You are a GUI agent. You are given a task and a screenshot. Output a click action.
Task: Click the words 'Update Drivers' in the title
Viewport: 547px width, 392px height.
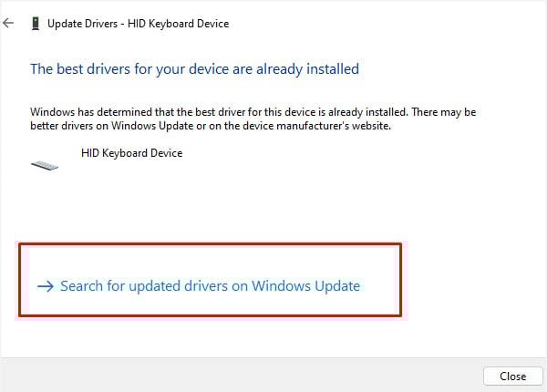pos(82,24)
